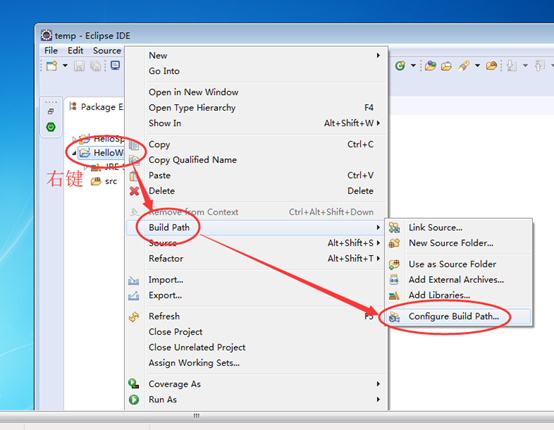Open dropdown next to the pencil icon

point(477,66)
